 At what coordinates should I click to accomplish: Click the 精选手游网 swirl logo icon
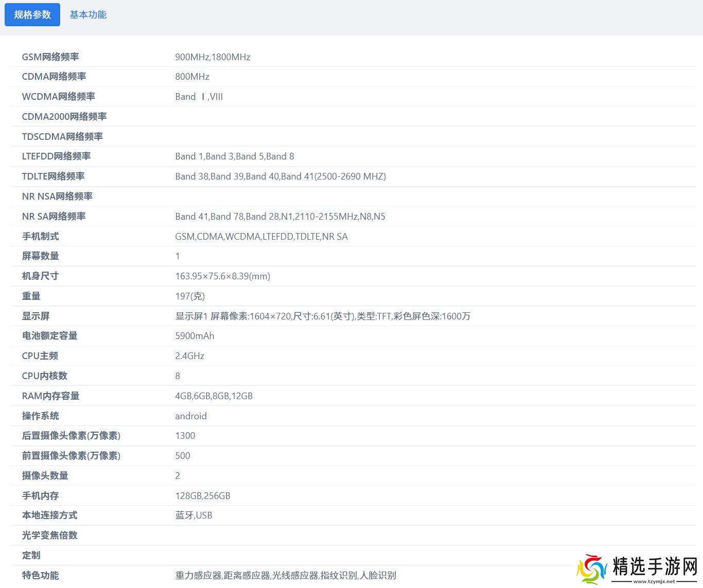click(x=591, y=569)
